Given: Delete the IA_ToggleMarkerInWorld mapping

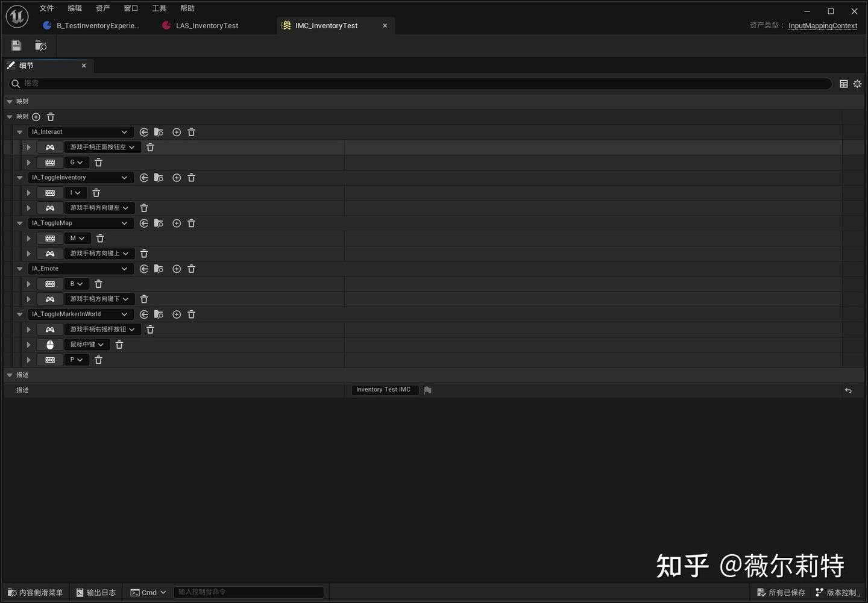Looking at the screenshot, I should tap(191, 314).
